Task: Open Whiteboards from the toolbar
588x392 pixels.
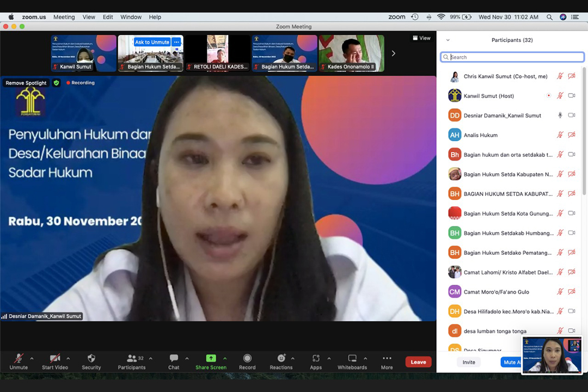Action: click(352, 359)
